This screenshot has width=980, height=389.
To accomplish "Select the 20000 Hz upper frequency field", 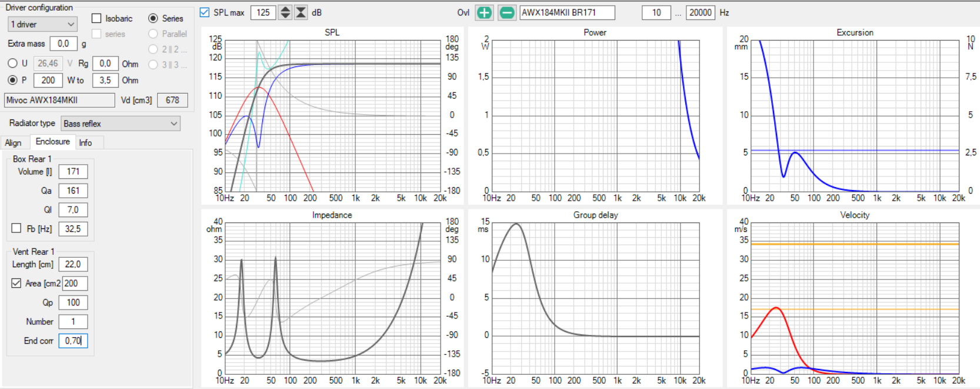I will [x=700, y=12].
